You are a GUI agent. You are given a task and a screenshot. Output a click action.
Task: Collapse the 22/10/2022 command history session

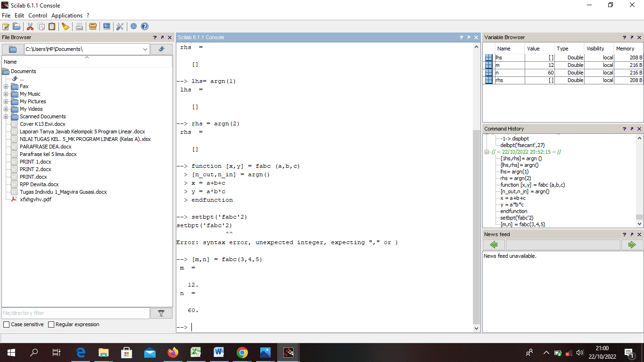coord(487,152)
